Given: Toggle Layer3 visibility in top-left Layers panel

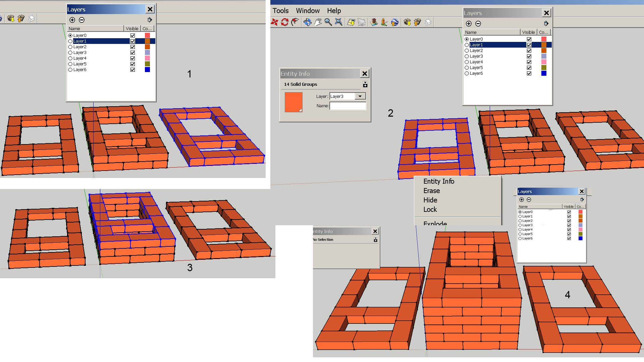Looking at the screenshot, I should [132, 53].
